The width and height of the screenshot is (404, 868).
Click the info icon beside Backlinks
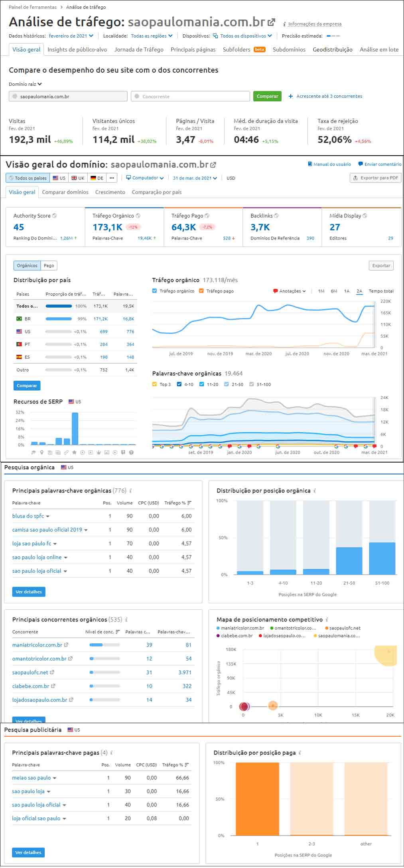click(x=276, y=216)
